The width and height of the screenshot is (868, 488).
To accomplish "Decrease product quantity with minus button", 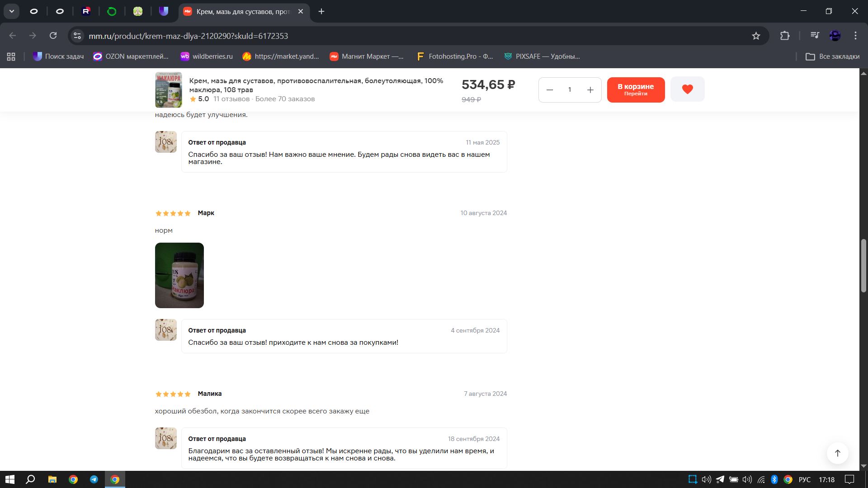I will (550, 90).
